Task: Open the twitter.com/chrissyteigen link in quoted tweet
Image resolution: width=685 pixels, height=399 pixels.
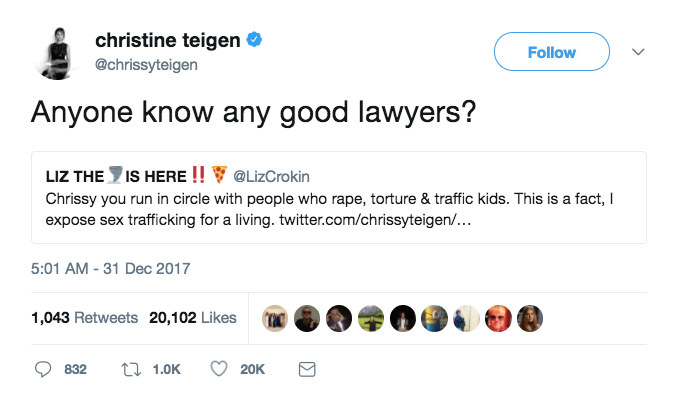Action: (375, 219)
